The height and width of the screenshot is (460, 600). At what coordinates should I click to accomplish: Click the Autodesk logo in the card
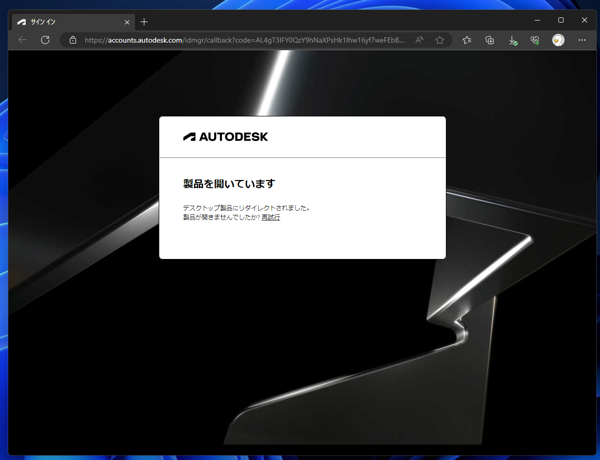(225, 137)
